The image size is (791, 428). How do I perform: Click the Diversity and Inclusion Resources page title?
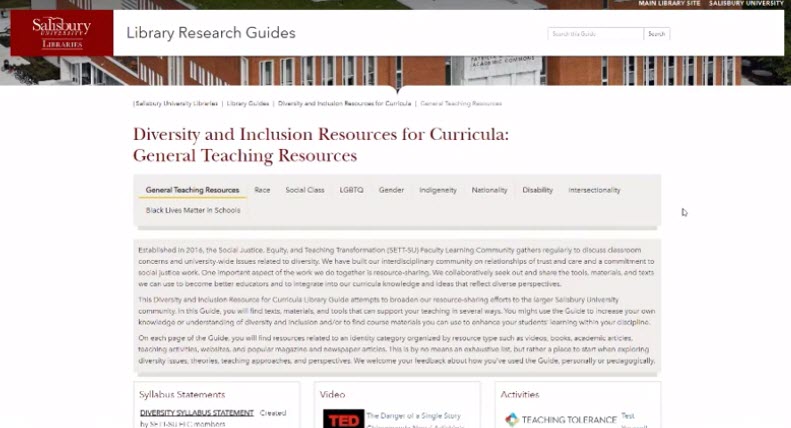coord(321,145)
